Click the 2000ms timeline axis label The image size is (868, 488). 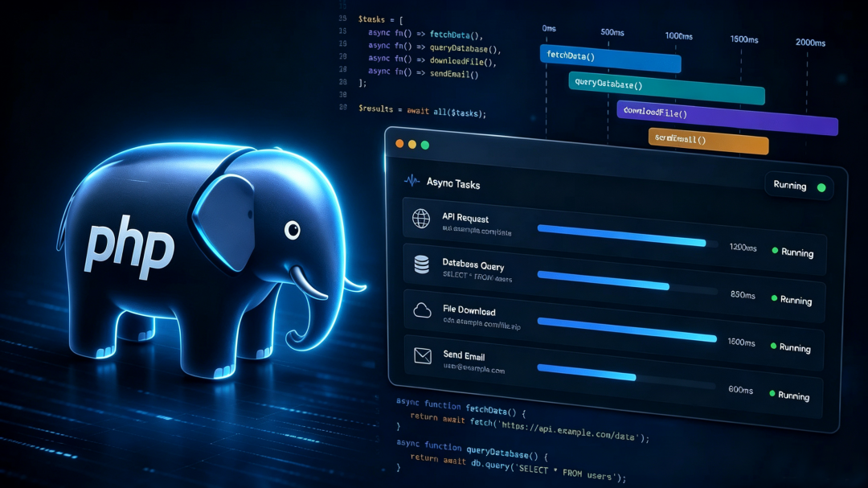(x=810, y=43)
